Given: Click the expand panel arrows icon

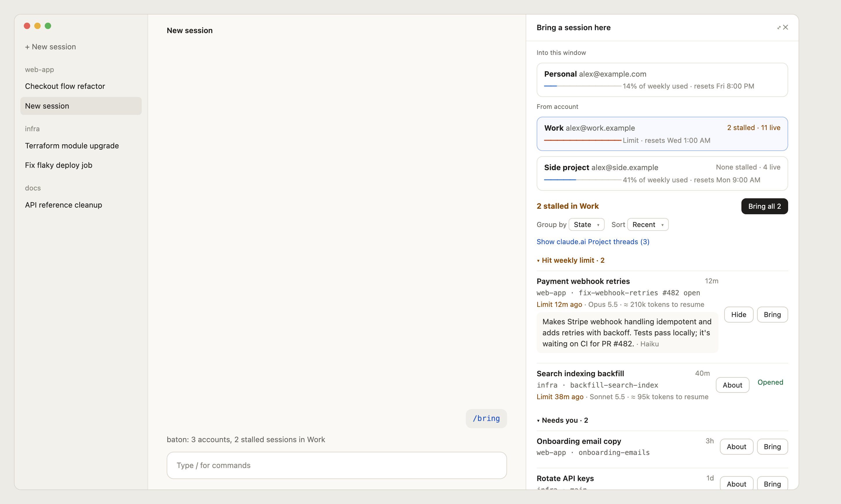Looking at the screenshot, I should tap(779, 28).
